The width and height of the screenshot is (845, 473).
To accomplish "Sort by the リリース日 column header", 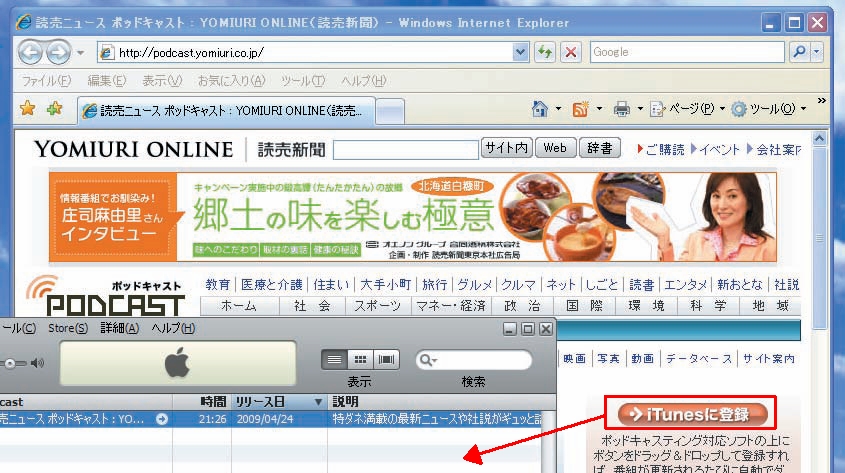I will click(x=279, y=402).
